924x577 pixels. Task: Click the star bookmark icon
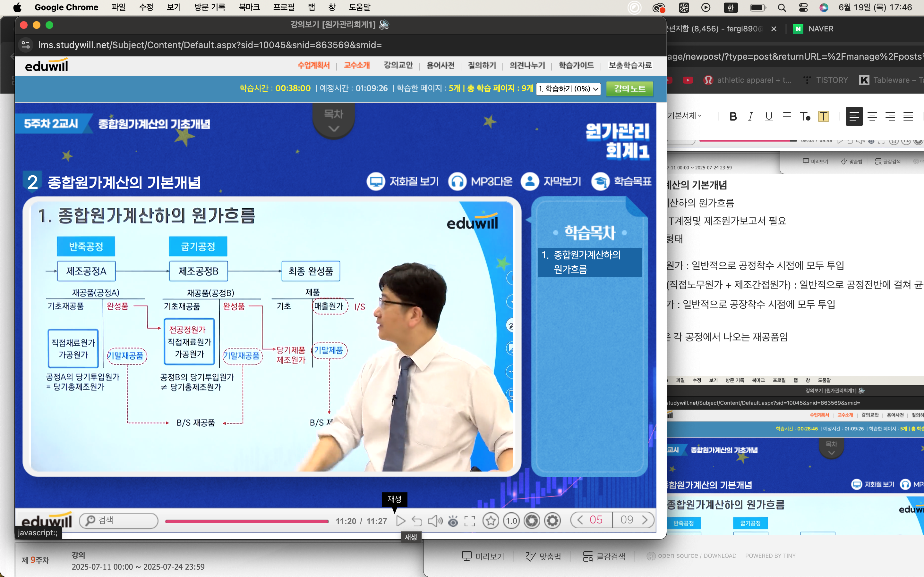491,521
